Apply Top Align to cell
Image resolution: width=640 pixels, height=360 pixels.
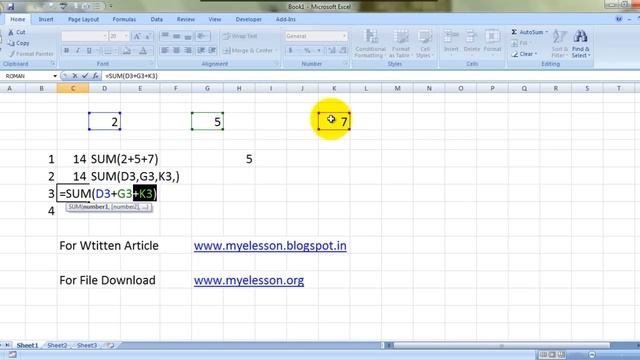pos(165,36)
